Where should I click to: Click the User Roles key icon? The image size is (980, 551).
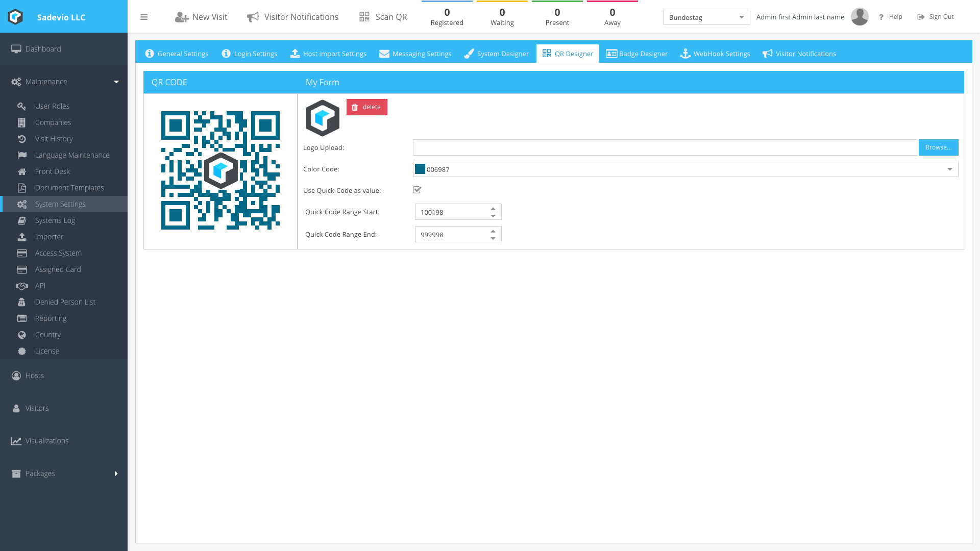tap(21, 106)
